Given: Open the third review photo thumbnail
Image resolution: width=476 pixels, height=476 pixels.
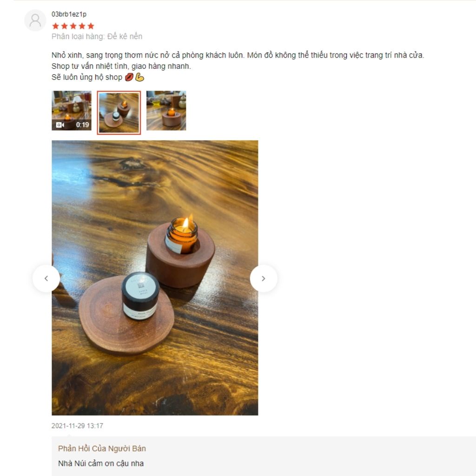Looking at the screenshot, I should coord(166,111).
